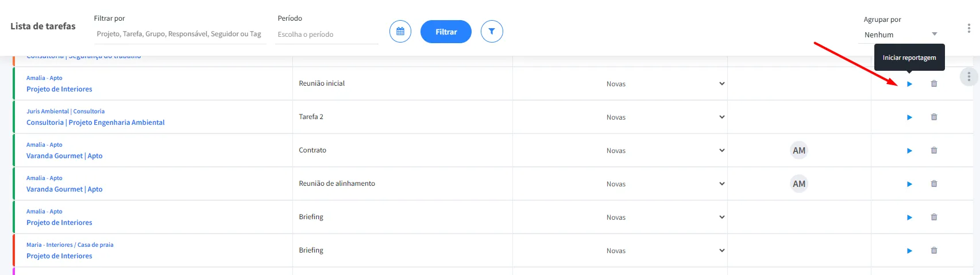Start timer for Contrato task
This screenshot has height=275, width=980.
pyautogui.click(x=909, y=151)
